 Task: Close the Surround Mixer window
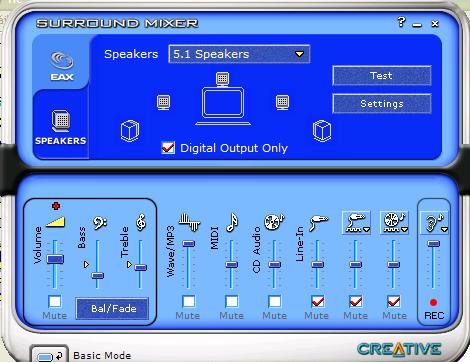point(435,24)
